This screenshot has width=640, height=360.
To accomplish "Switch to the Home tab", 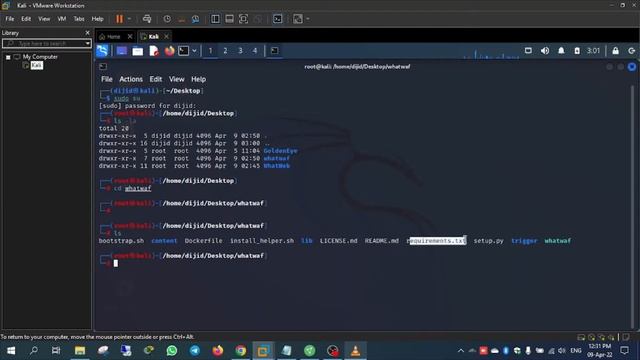I will click(113, 37).
